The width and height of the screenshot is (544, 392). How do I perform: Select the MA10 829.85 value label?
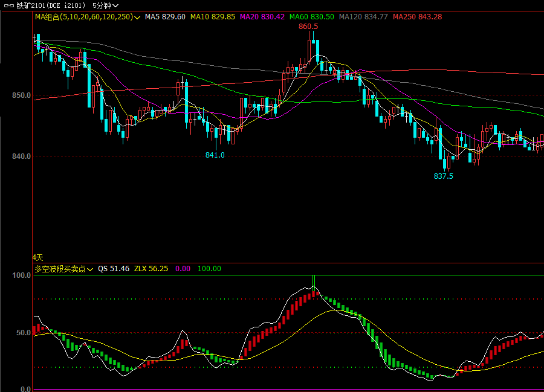[213, 17]
